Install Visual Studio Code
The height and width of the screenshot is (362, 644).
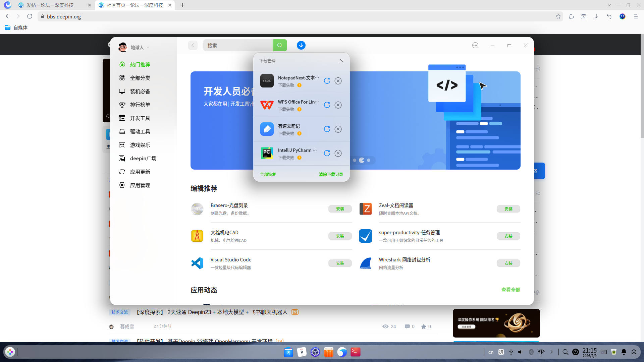[x=340, y=263]
